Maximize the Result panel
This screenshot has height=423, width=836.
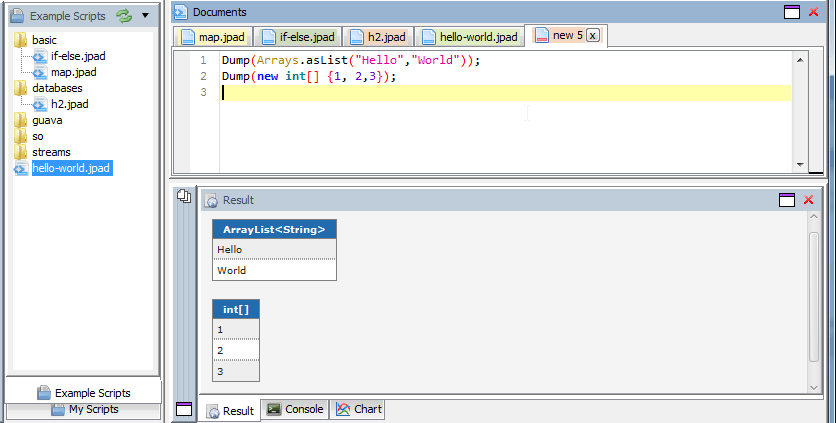click(x=788, y=200)
